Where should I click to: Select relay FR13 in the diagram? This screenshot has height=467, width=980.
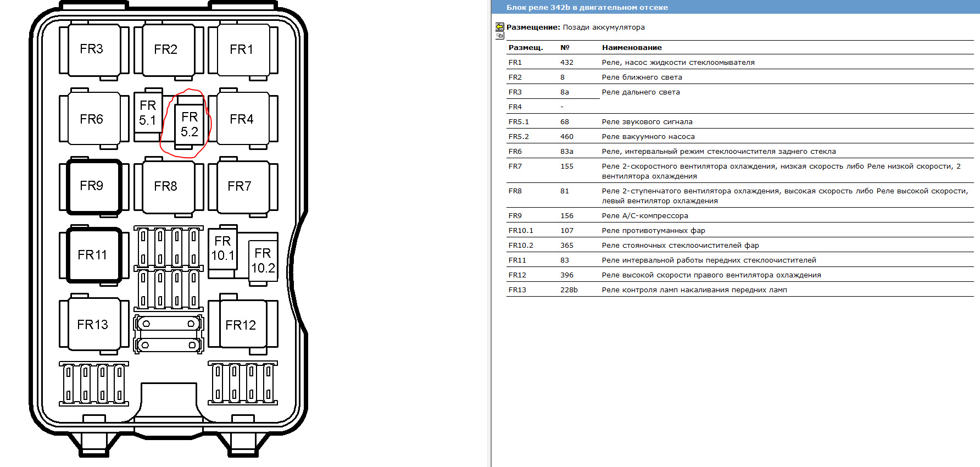pos(93,324)
